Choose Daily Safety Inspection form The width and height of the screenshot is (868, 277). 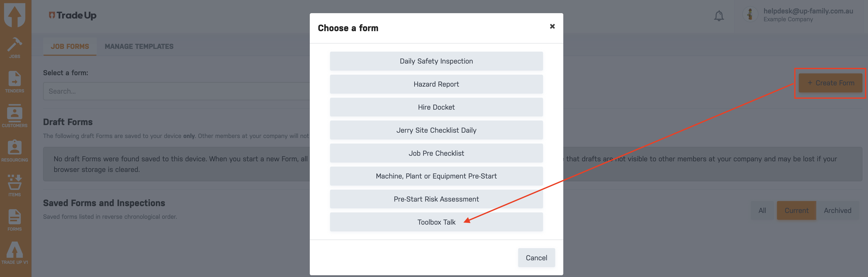click(436, 61)
